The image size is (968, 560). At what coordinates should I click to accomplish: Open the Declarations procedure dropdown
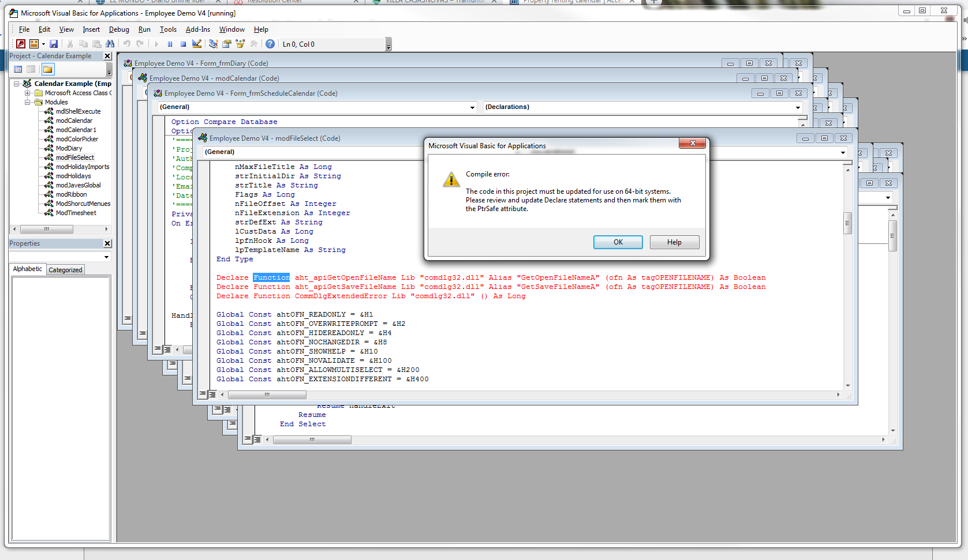(x=798, y=107)
